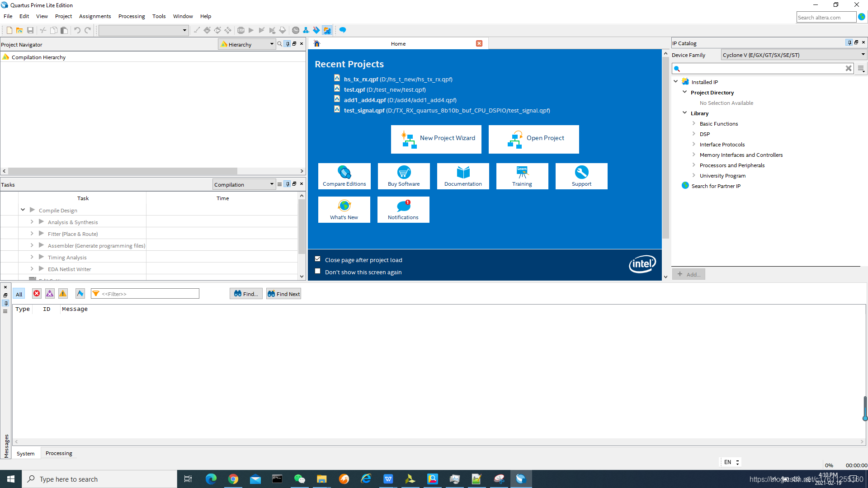The image size is (868, 488).
Task: Open the Compare Editions tile
Action: 344,176
